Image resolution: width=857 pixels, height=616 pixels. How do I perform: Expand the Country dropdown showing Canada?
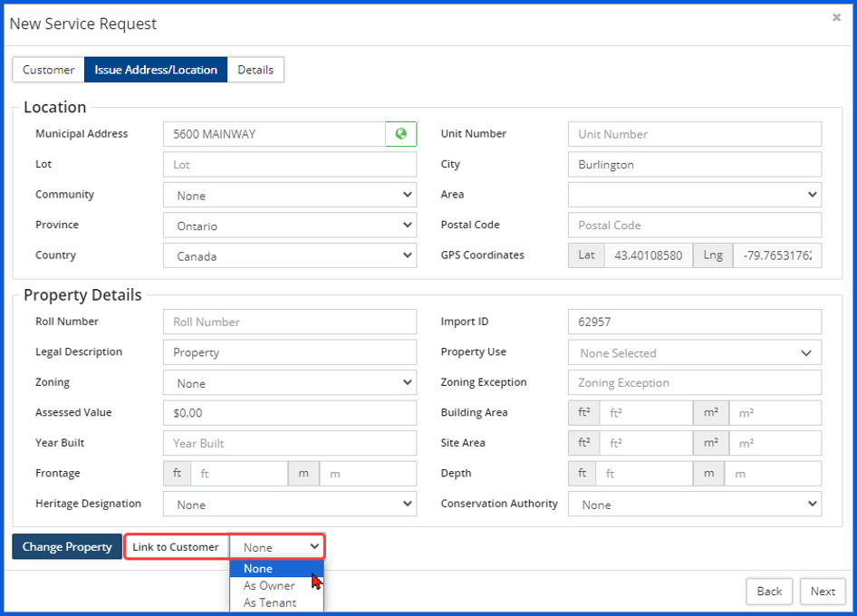[290, 256]
